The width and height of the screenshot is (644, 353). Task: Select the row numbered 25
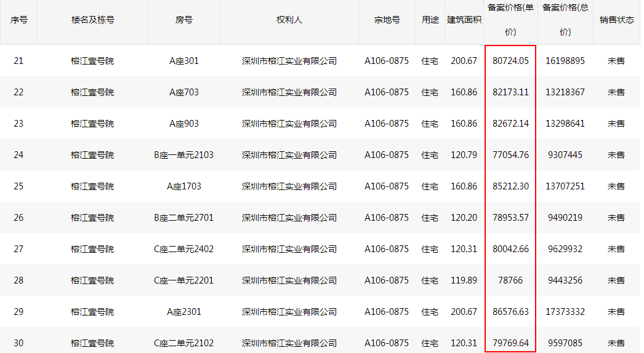coord(18,186)
